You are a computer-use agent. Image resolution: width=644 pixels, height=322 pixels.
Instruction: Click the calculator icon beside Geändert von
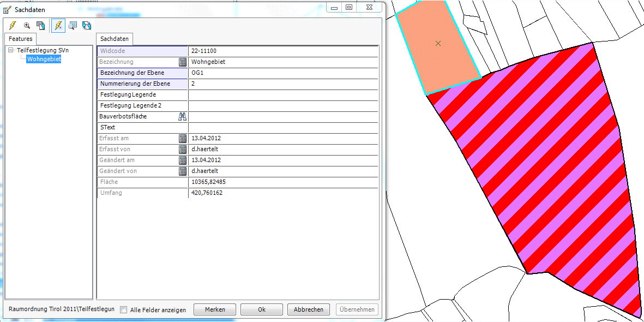point(183,171)
